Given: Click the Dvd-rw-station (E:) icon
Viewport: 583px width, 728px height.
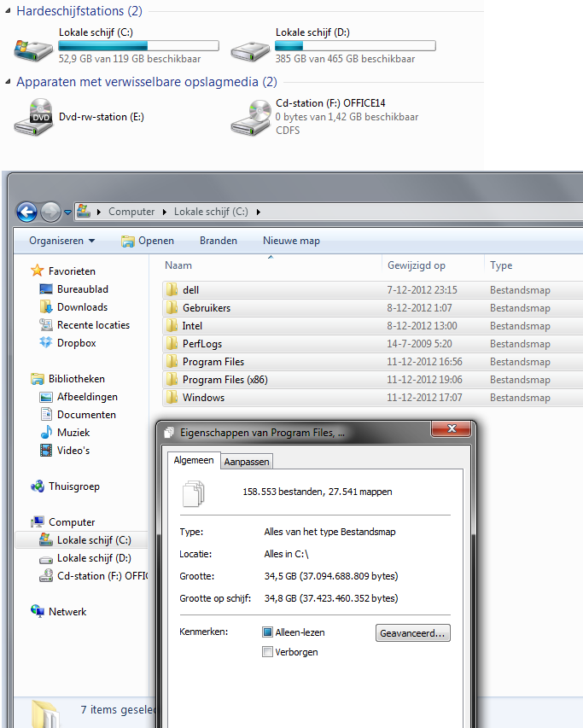Looking at the screenshot, I should pyautogui.click(x=33, y=117).
